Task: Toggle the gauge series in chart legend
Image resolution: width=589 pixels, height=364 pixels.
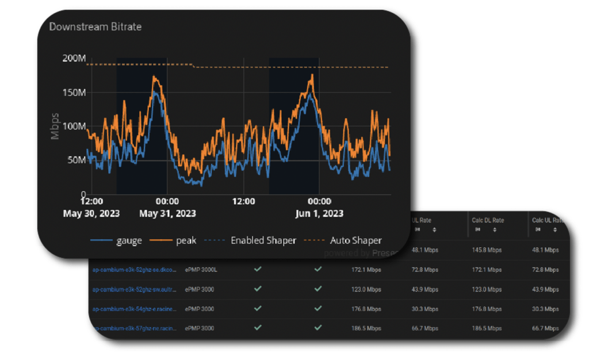Action: pyautogui.click(x=116, y=240)
